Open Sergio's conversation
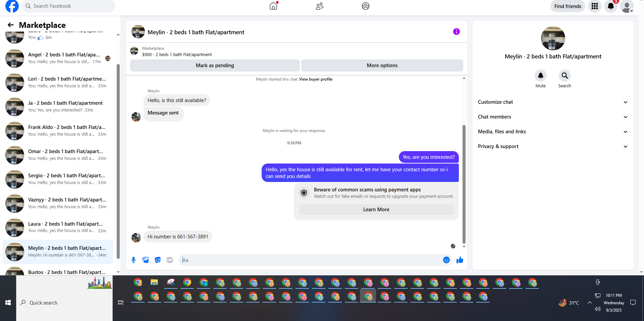The height and width of the screenshot is (321, 644). pos(58,179)
